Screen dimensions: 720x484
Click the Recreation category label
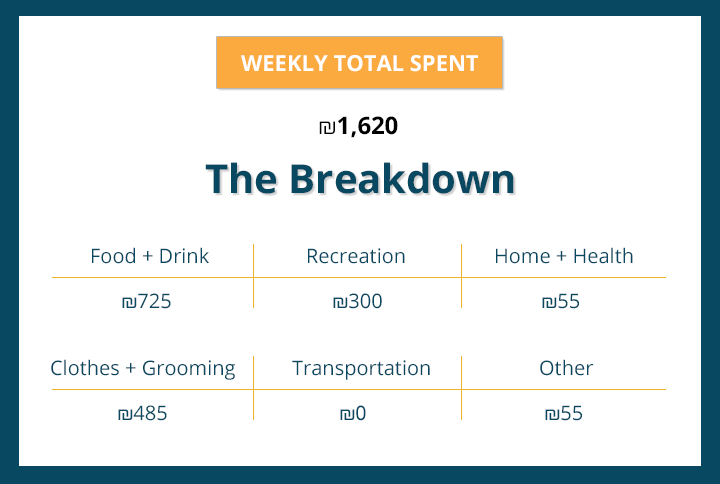[x=356, y=256]
